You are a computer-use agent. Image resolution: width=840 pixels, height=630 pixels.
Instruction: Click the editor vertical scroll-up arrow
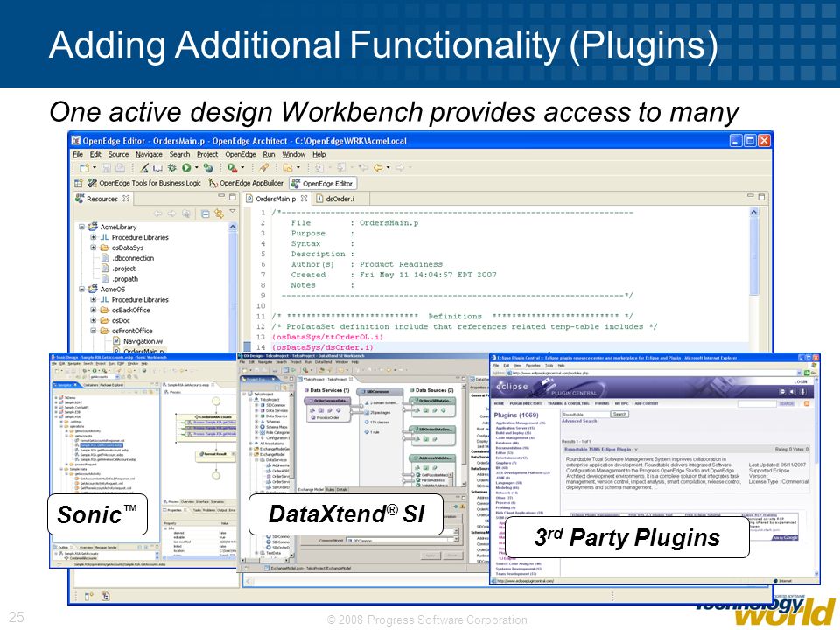coord(753,212)
